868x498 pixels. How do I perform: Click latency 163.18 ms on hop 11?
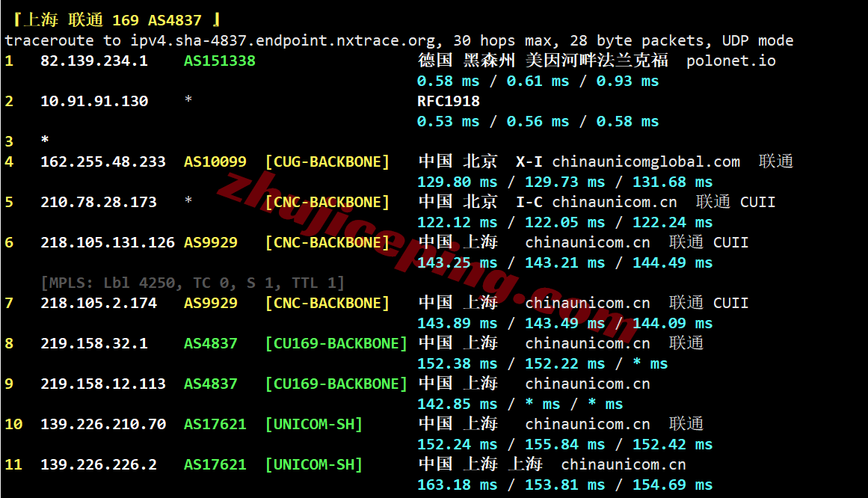pos(457,485)
